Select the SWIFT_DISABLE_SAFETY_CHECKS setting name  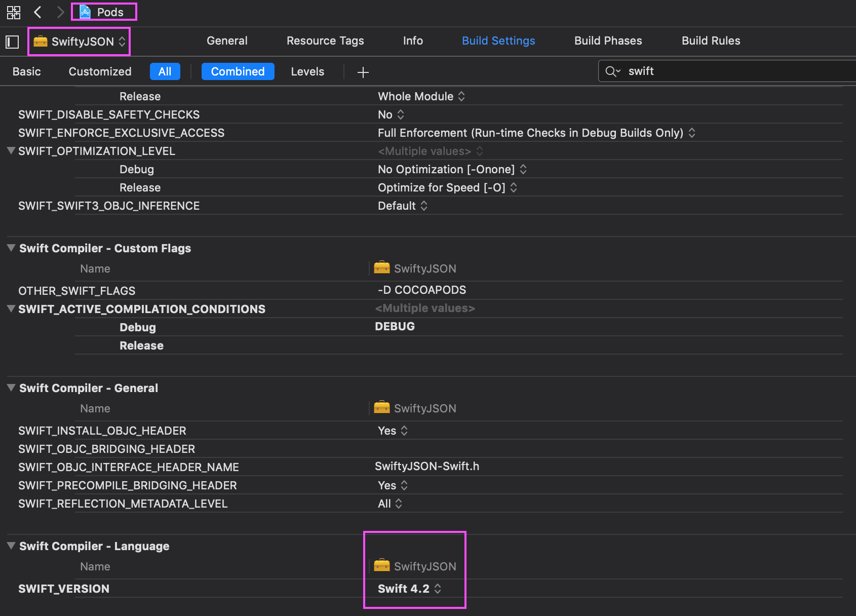coord(109,114)
